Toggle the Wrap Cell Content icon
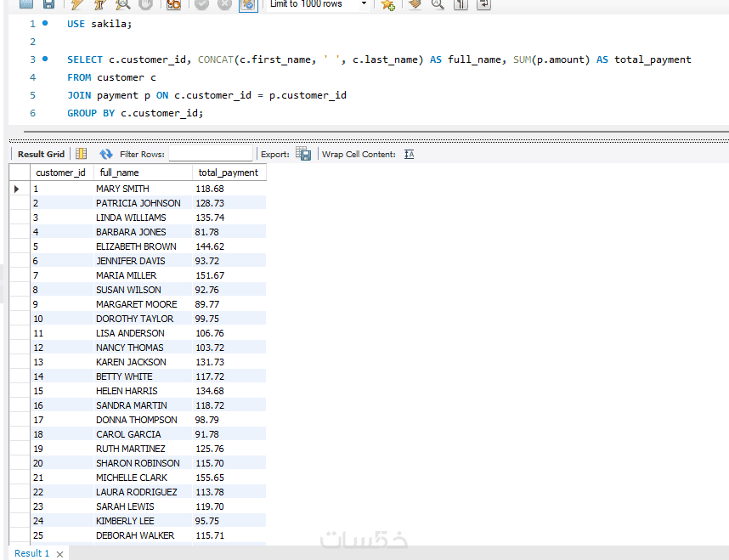The height and width of the screenshot is (560, 729). click(x=410, y=154)
